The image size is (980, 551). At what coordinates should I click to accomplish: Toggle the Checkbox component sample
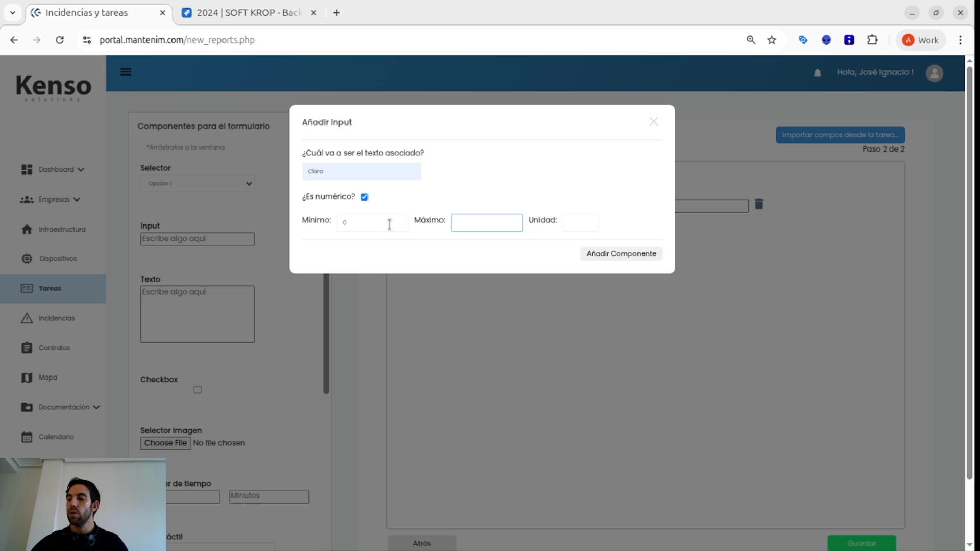tap(198, 390)
